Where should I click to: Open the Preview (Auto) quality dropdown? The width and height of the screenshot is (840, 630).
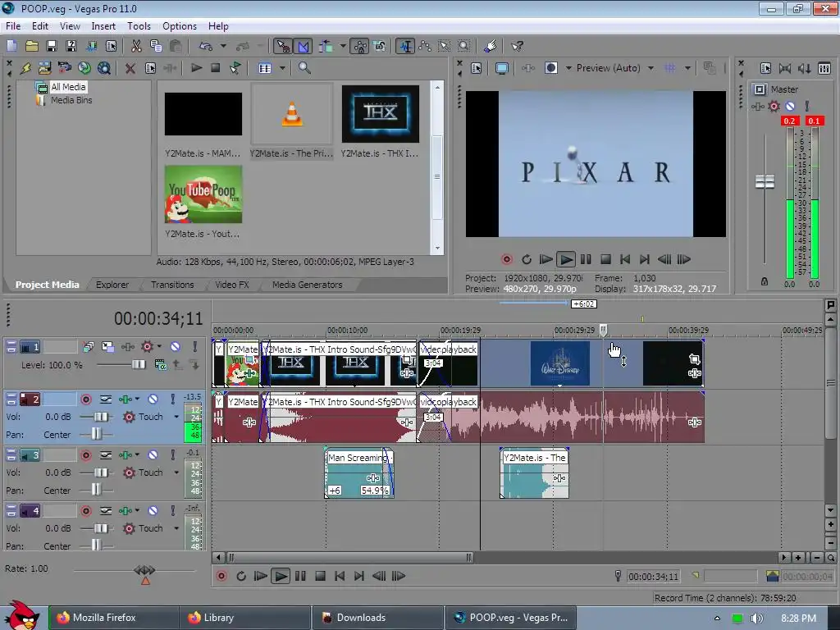[x=651, y=68]
